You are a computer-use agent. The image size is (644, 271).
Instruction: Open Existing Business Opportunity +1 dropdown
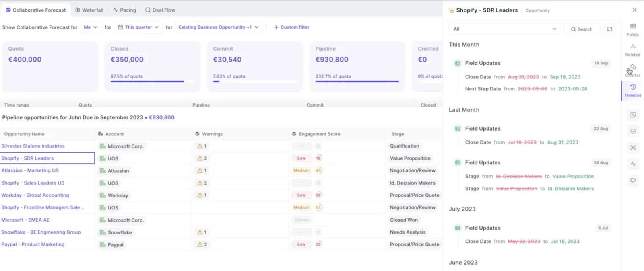(x=219, y=27)
